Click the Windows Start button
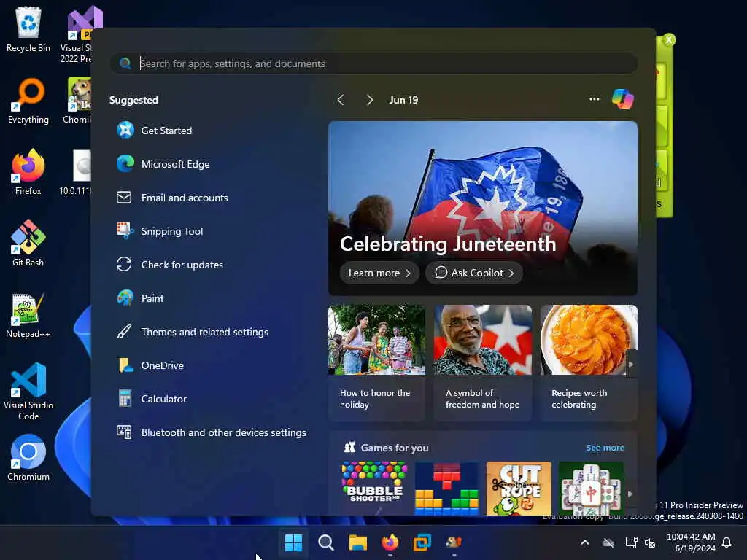Viewport: 747px width, 560px height. click(x=293, y=542)
